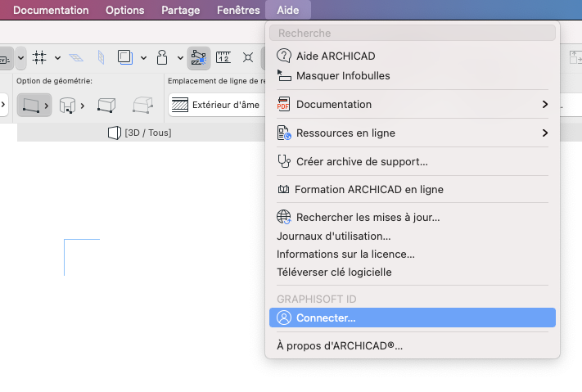Click the Ressources en ligne document icon
This screenshot has height=392, width=582.
284,133
